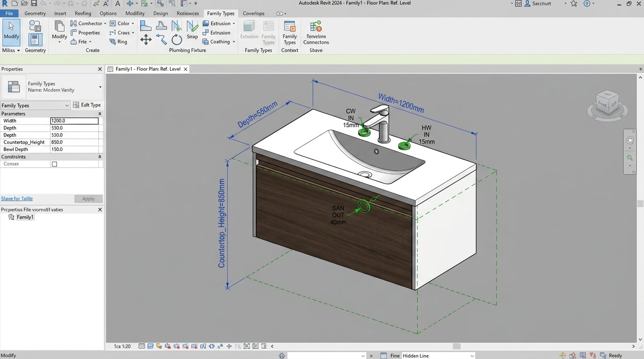Click the Width value field 1200.0
The height and width of the screenshot is (359, 644).
click(74, 121)
